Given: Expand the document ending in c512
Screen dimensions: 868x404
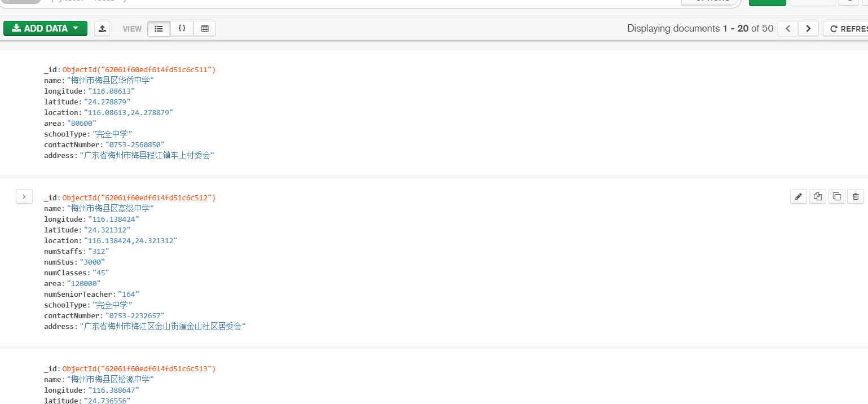Looking at the screenshot, I should [x=24, y=196].
